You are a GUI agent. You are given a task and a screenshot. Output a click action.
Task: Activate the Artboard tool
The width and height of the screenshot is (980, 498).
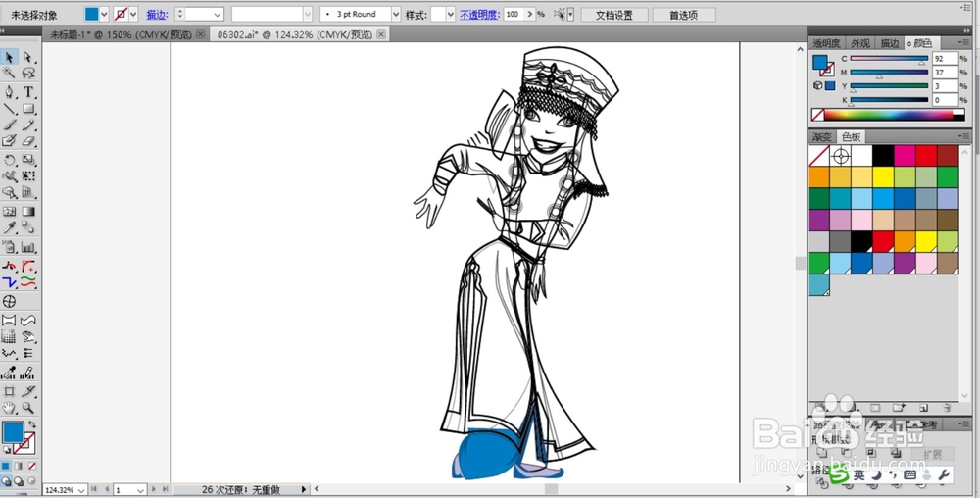[x=9, y=392]
